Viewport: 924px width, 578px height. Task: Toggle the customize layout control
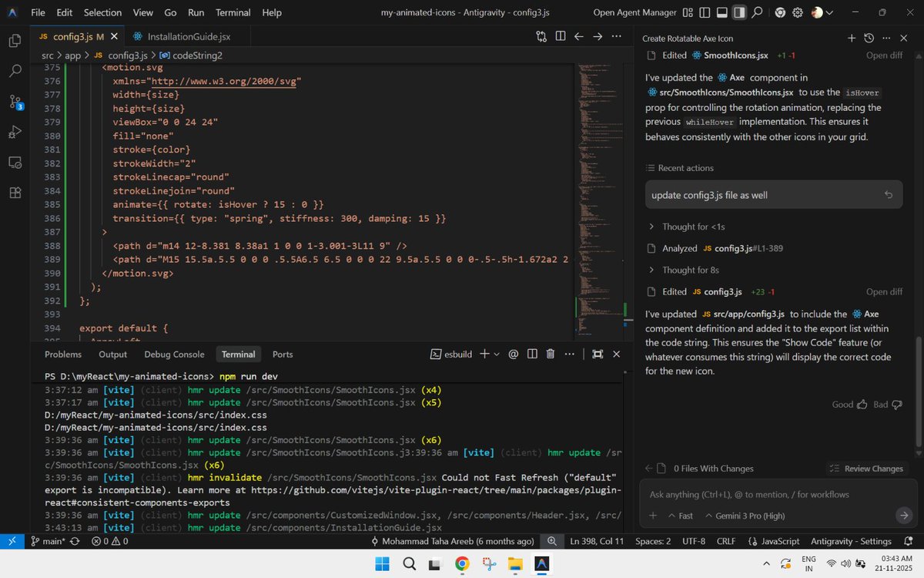pos(688,12)
